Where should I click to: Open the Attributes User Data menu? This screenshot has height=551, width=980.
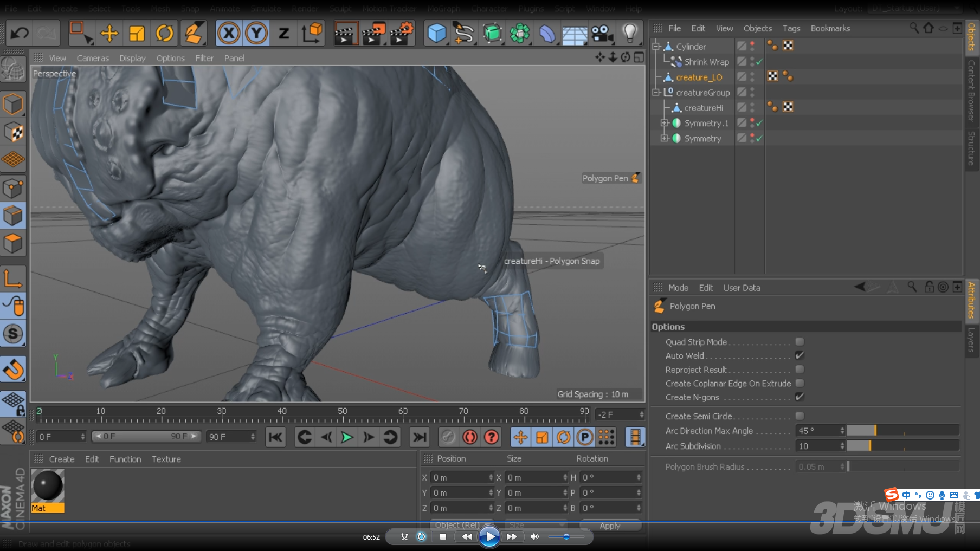point(742,288)
